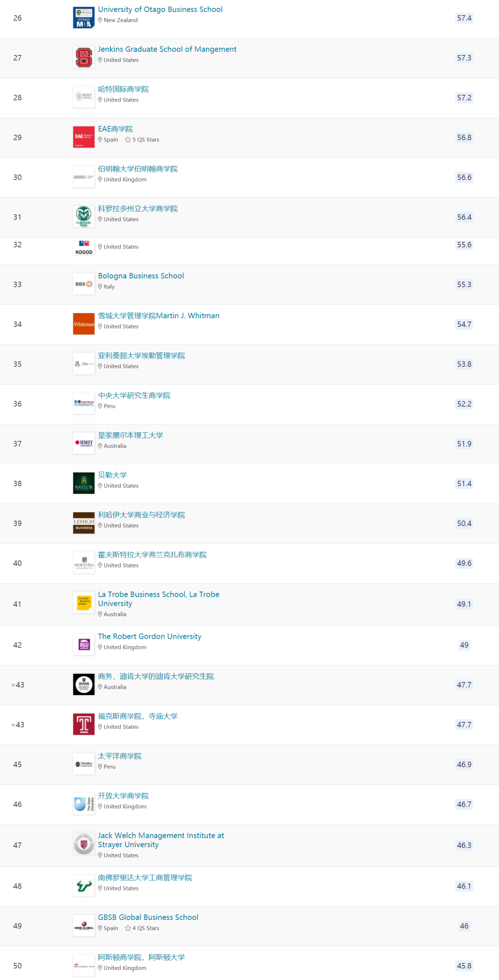
Task: Open La Trobe Business School link
Action: pos(158,599)
